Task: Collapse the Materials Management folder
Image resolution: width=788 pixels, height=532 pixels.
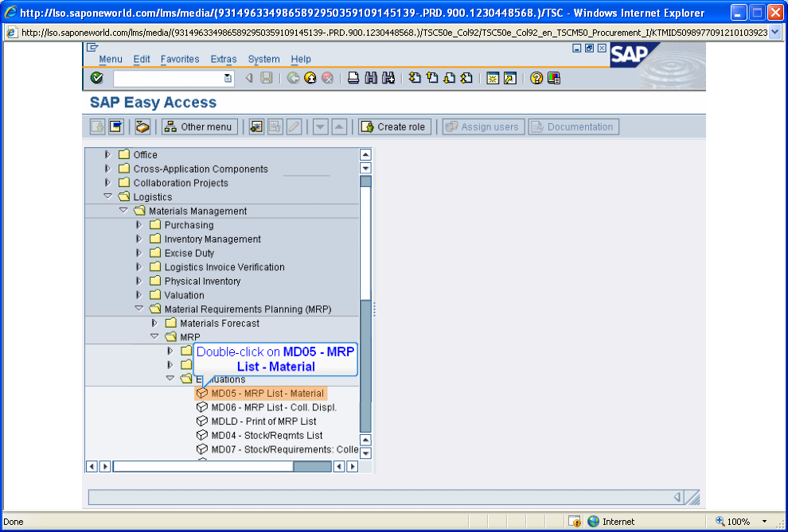Action: (x=123, y=210)
